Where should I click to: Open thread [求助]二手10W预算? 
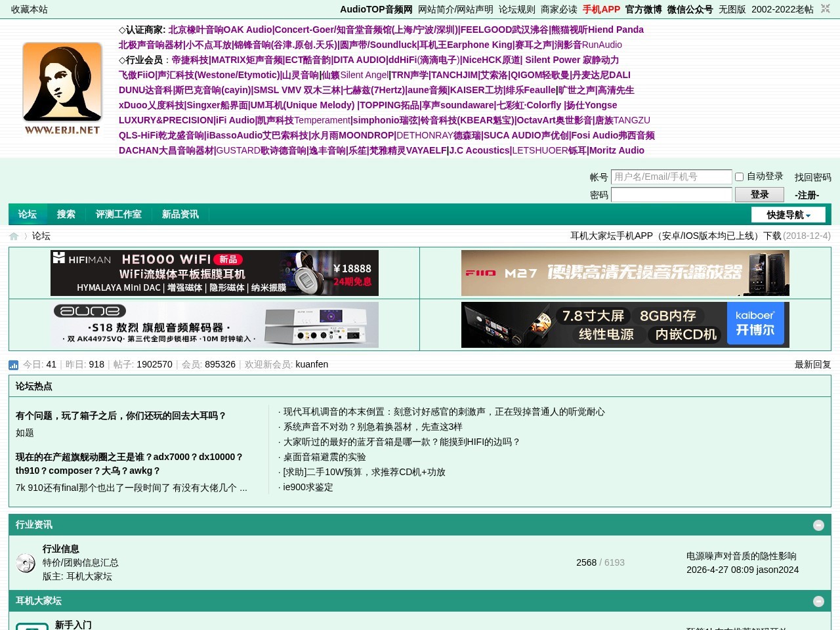pos(364,472)
